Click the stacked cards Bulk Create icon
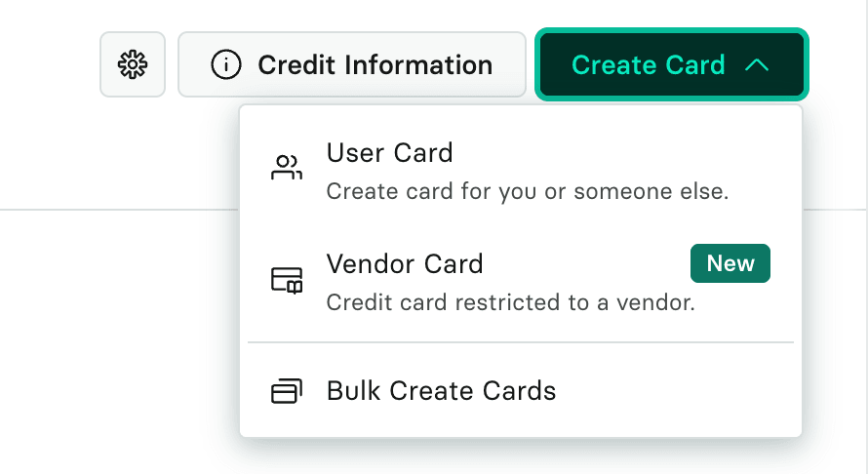 (x=287, y=392)
